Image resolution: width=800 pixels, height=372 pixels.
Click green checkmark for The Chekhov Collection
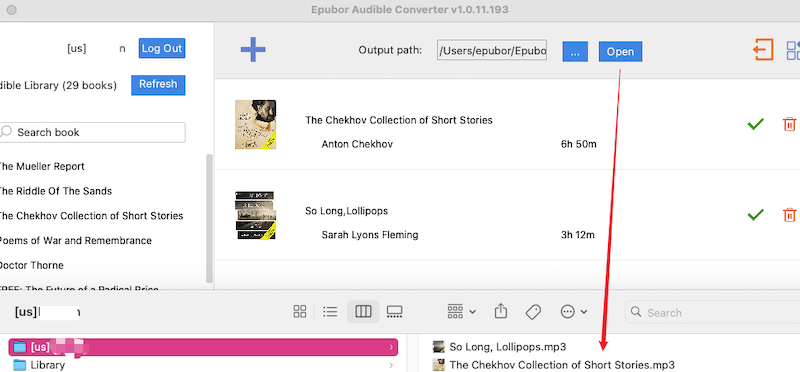755,123
